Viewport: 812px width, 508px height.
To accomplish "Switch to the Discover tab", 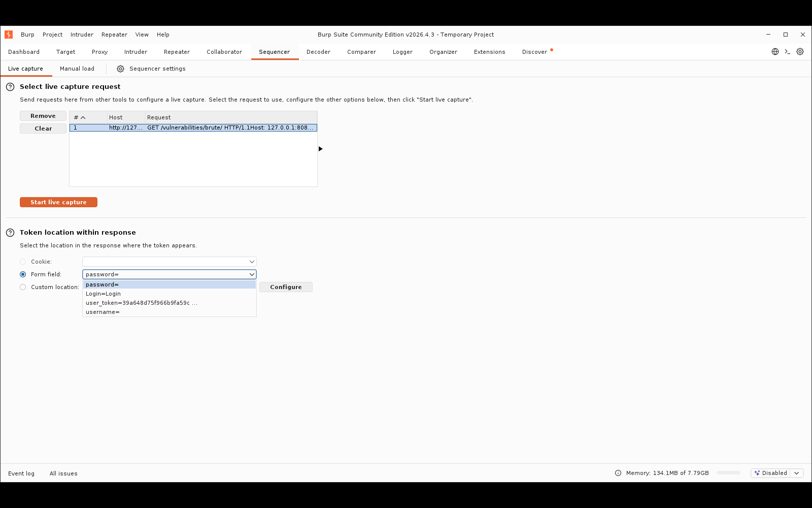I will [x=534, y=52].
